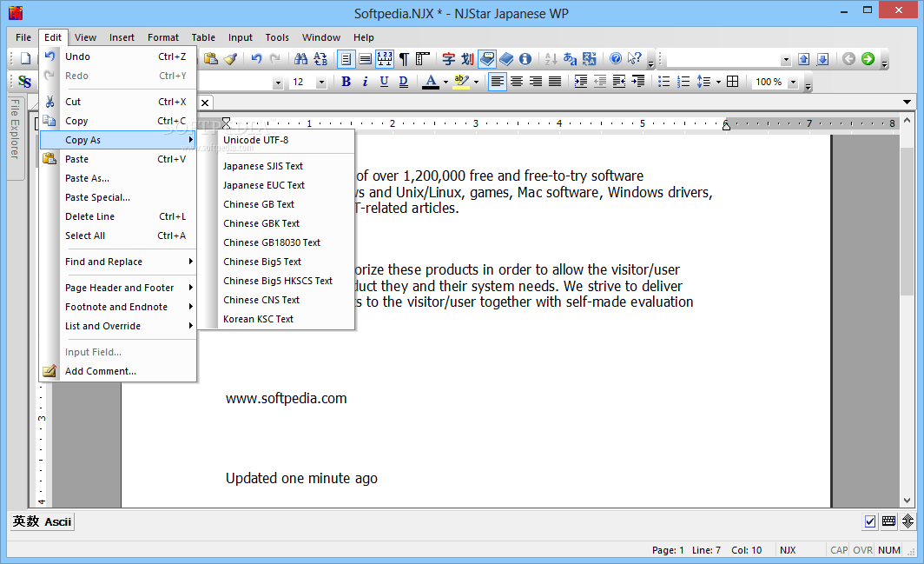Expand the Page Header and Footer submenu
Screen dimensions: 924x564
point(118,288)
